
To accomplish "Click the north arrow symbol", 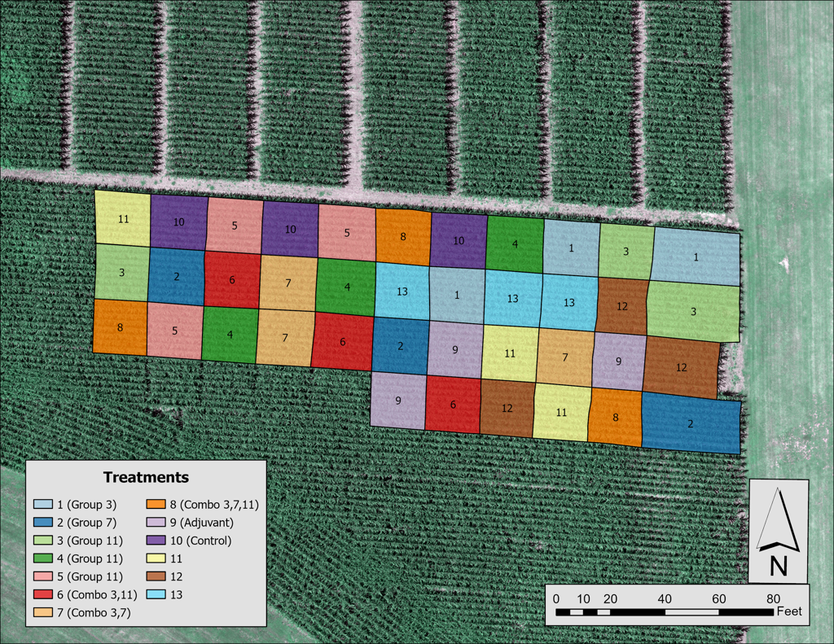I will click(778, 519).
